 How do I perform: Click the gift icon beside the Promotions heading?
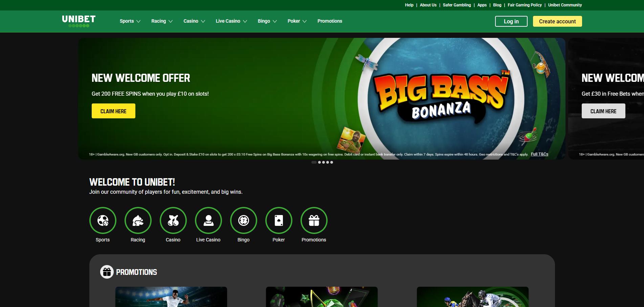(x=107, y=272)
